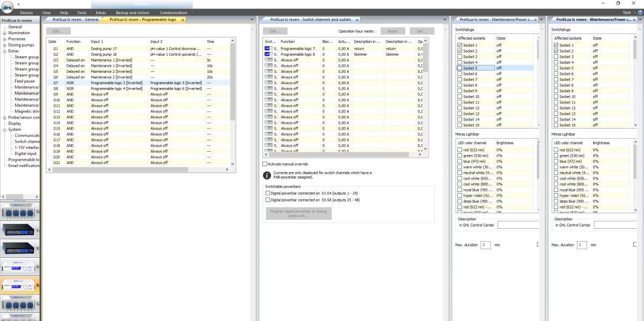The height and width of the screenshot is (321, 644).
Task: Open the Style dropdown
Action: [x=628, y=12]
